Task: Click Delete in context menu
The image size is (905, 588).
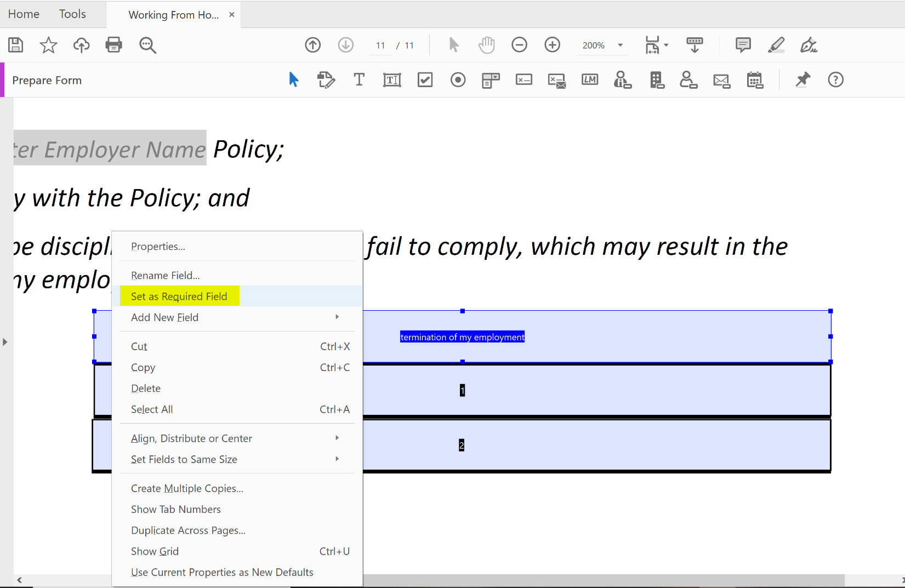Action: (237, 389)
